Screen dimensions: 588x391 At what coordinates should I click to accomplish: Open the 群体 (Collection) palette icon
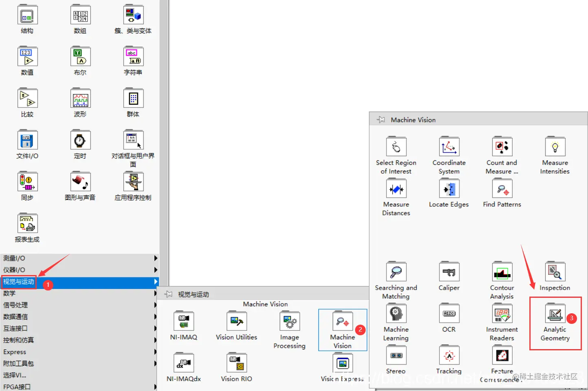point(133,98)
